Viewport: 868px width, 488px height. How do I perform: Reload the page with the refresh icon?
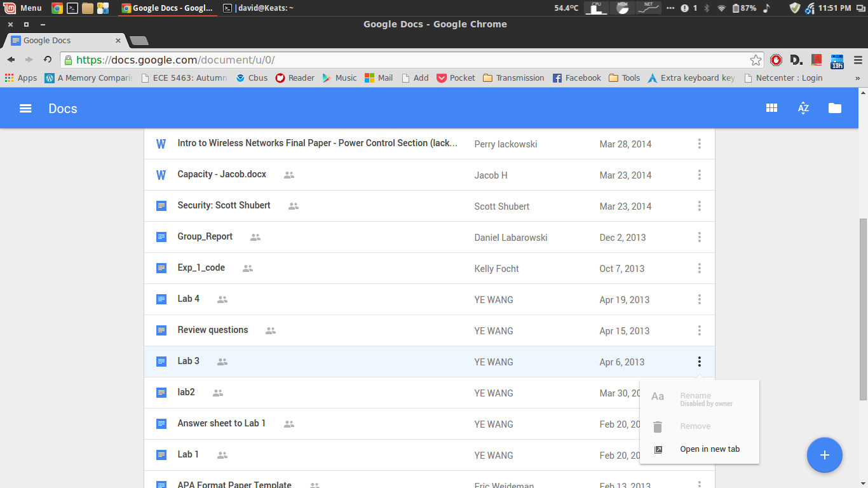tap(48, 60)
